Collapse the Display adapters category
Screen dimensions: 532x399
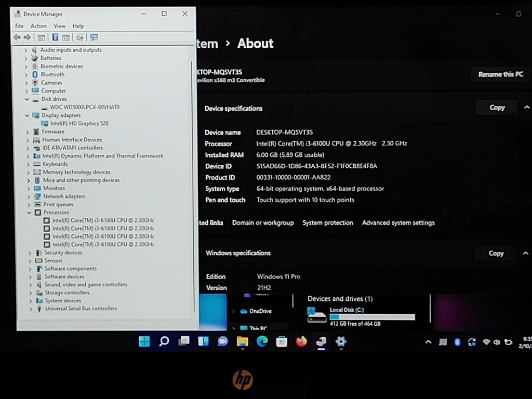(x=27, y=115)
